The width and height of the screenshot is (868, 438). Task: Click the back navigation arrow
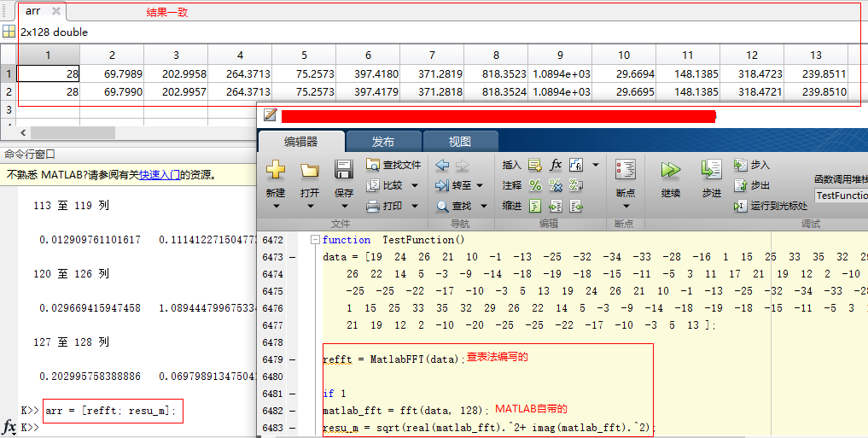click(x=442, y=165)
